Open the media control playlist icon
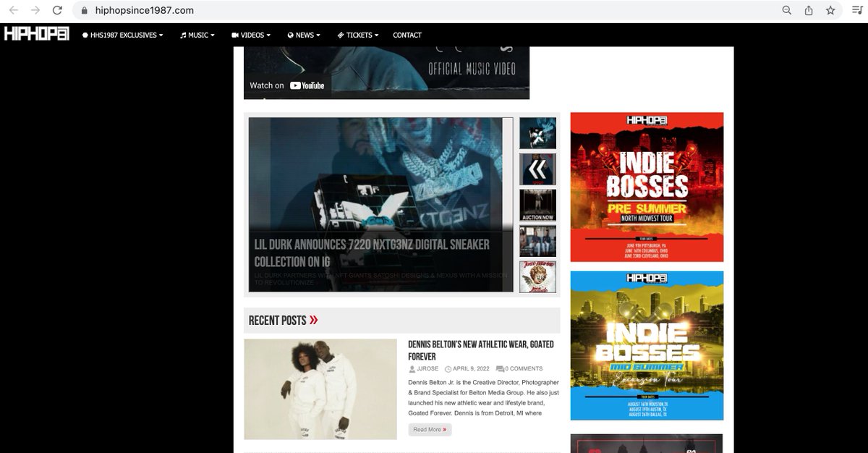This screenshot has width=868, height=453. [x=857, y=11]
